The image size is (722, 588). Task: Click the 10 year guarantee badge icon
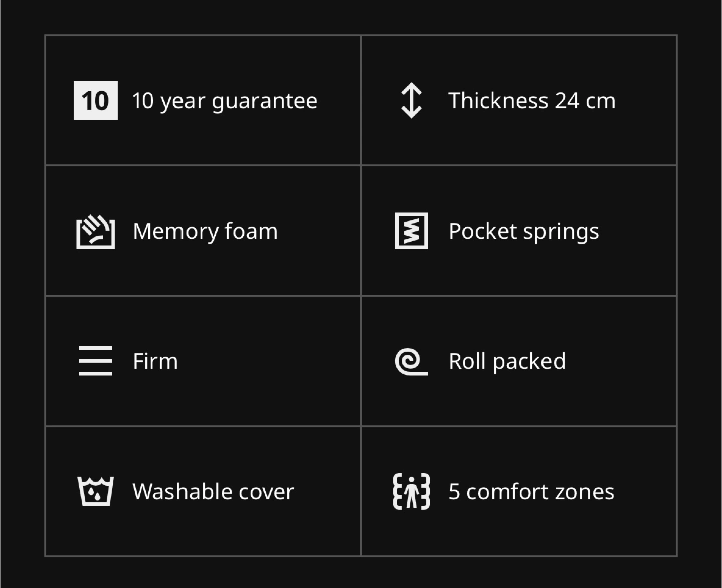(96, 100)
